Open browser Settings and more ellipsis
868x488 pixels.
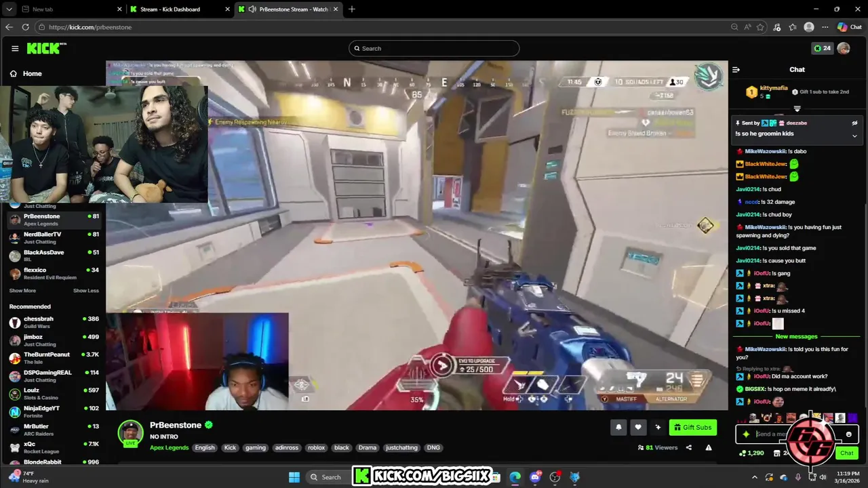(x=825, y=27)
